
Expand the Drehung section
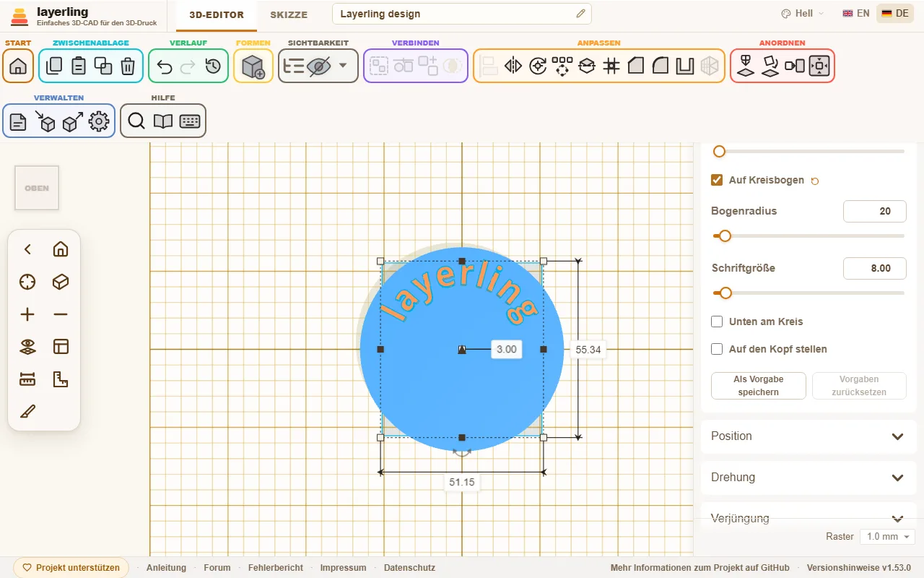(808, 478)
